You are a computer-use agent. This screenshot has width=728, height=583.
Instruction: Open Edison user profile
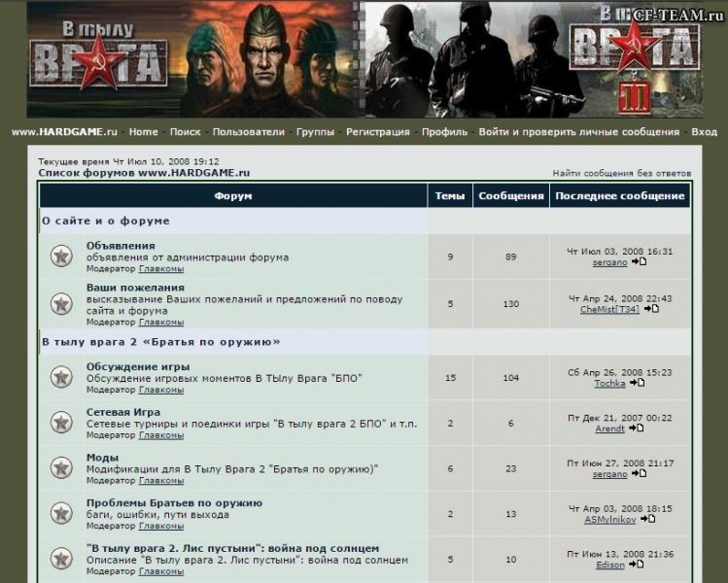610,566
